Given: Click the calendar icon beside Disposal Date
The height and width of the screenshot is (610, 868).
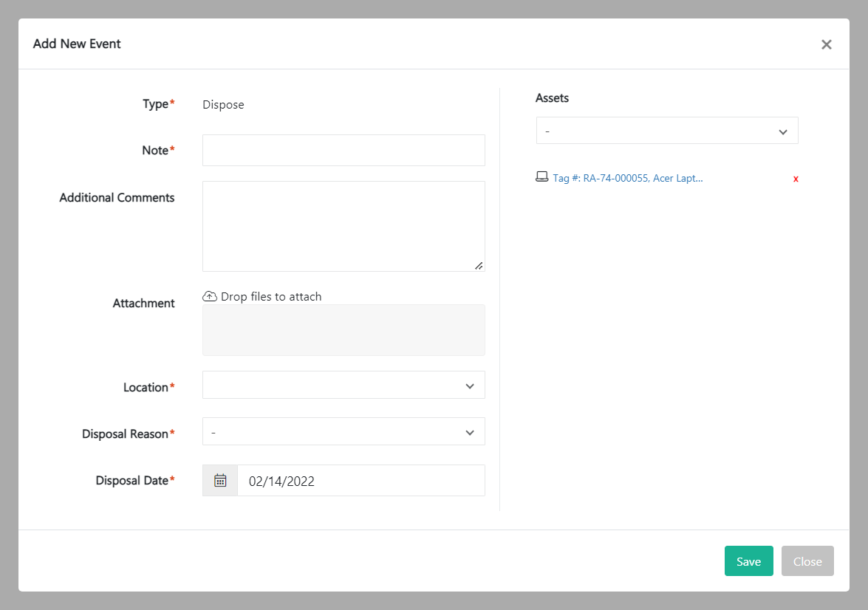Looking at the screenshot, I should (220, 481).
